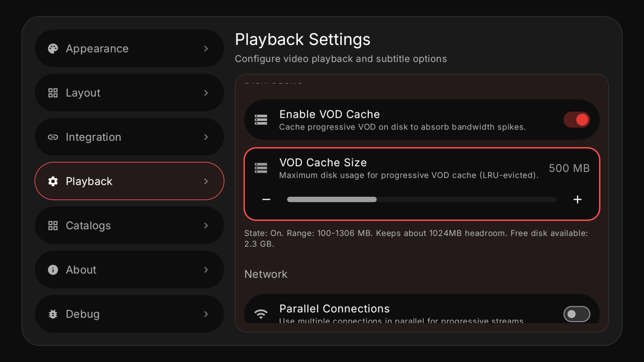Select the About settings row
Screen dimensions: 644x362
[129, 270]
